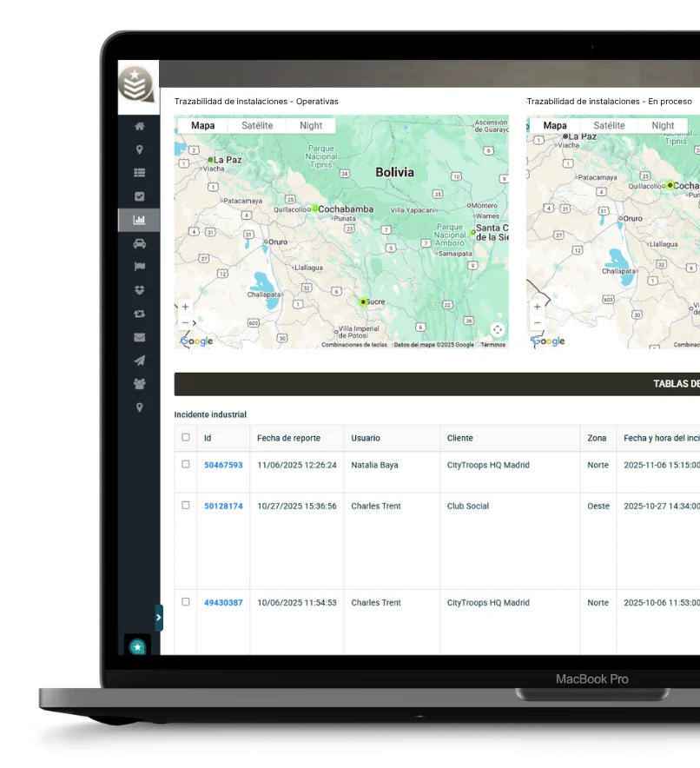Switch Operativas map to Satélite
The width and height of the screenshot is (700, 768).
(257, 125)
